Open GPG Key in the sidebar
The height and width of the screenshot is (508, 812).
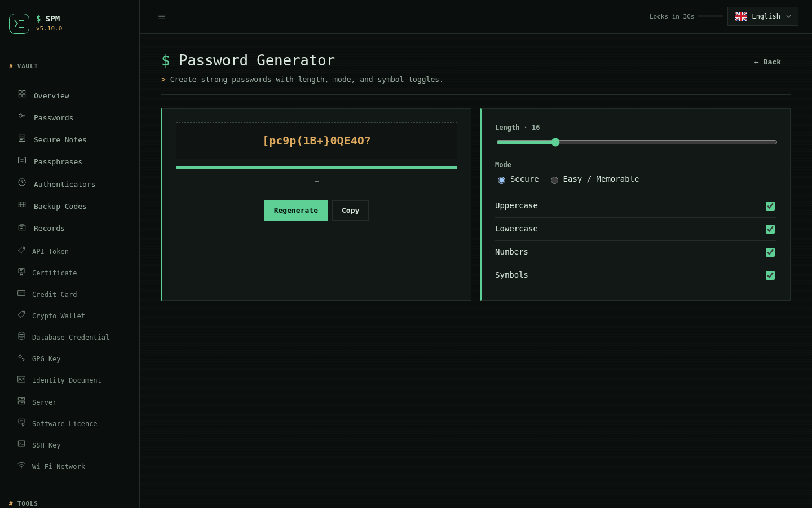(69, 358)
